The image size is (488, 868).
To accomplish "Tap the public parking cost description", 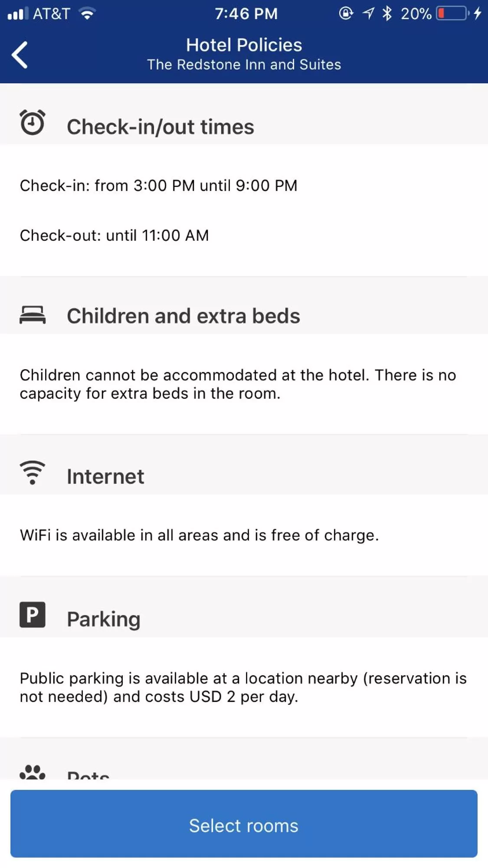I will [x=243, y=688].
